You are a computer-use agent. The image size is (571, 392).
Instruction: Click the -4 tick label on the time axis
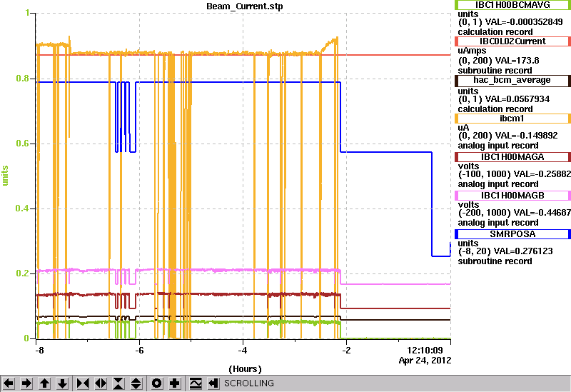[x=243, y=351]
